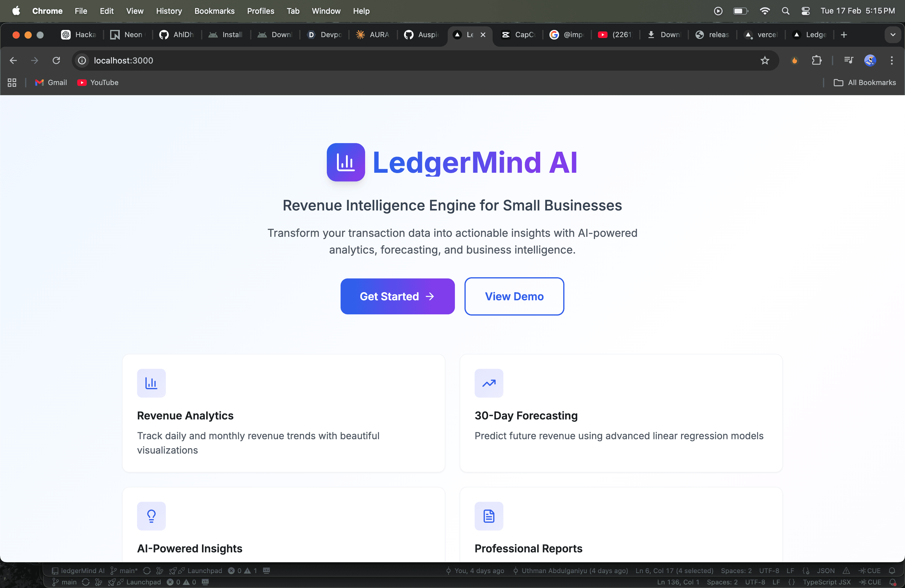Toggle Control Center in the menu bar

point(806,11)
